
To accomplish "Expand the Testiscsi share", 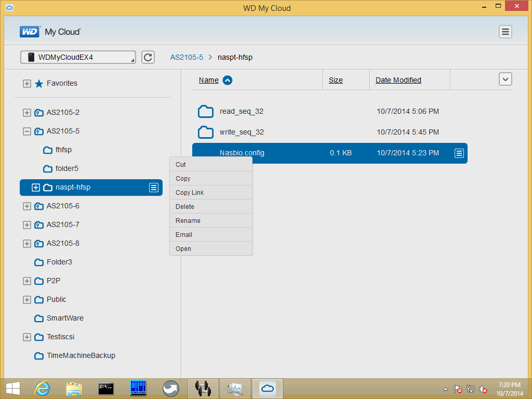I will [x=27, y=337].
